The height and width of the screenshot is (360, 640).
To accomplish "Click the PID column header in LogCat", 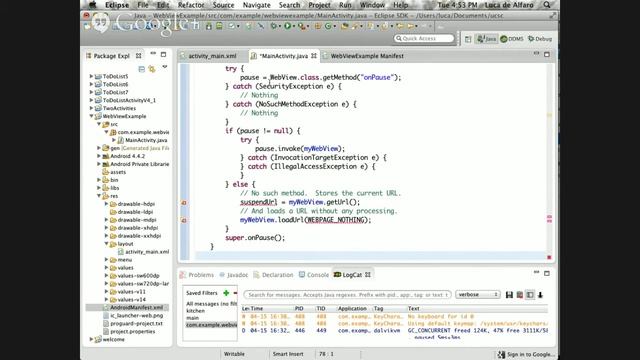I will [x=299, y=309].
